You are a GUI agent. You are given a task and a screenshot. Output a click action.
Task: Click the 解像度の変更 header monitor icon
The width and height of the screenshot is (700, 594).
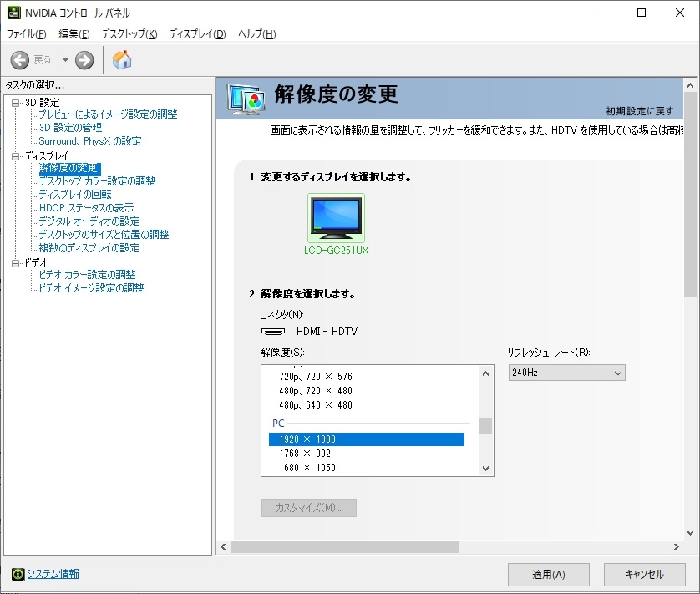(246, 99)
